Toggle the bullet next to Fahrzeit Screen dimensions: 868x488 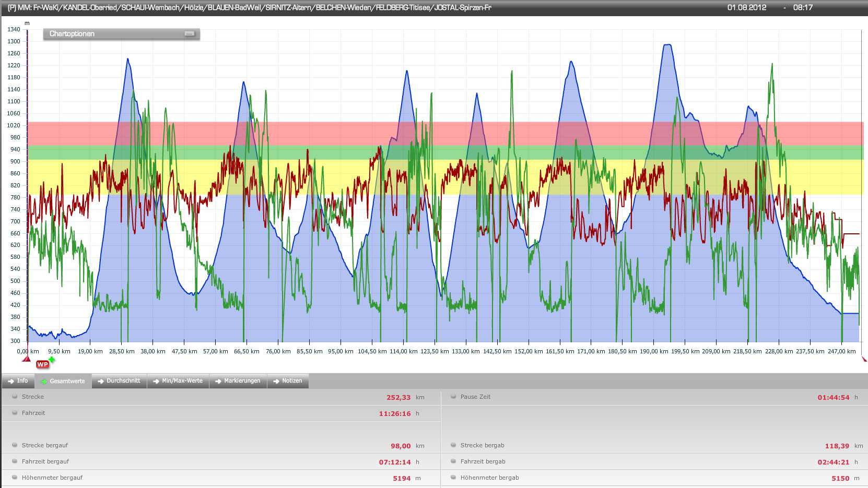(15, 413)
